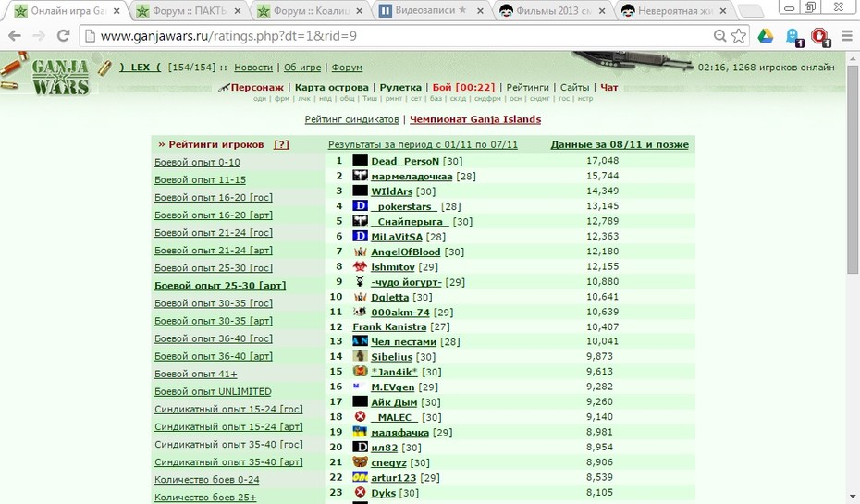The height and width of the screenshot is (504, 860).
Task: Close the Видеозаписи tab
Action: (x=480, y=11)
